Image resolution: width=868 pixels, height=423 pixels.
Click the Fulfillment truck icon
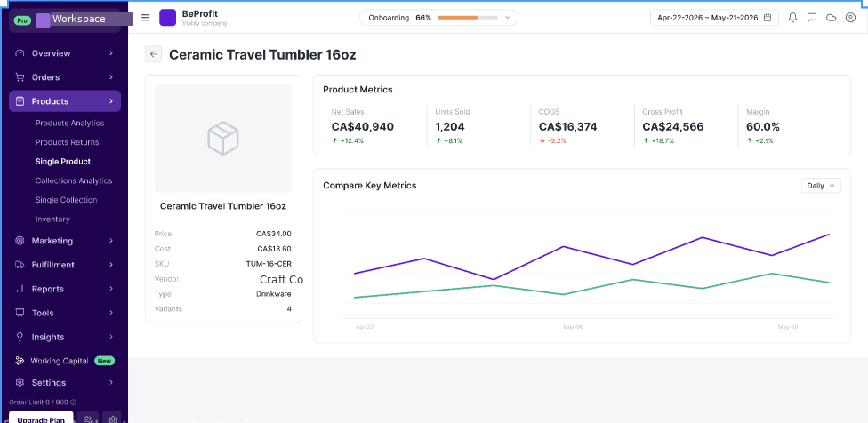pyautogui.click(x=20, y=265)
